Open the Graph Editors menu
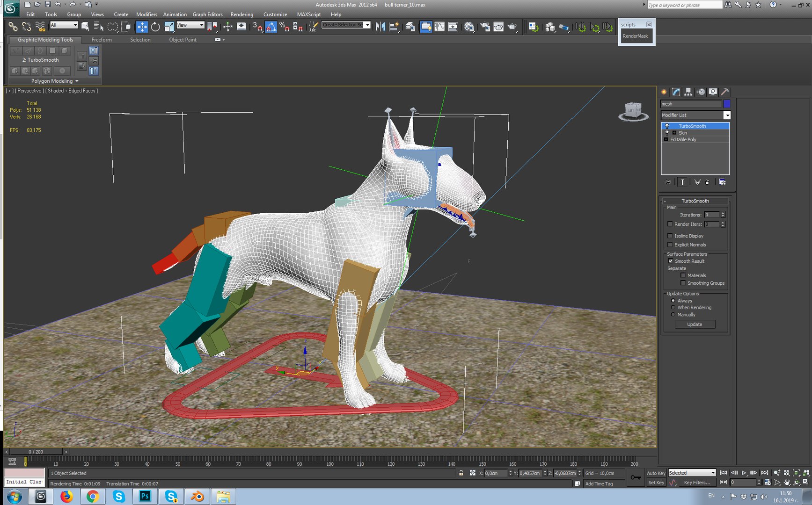The height and width of the screenshot is (505, 812). pos(207,14)
